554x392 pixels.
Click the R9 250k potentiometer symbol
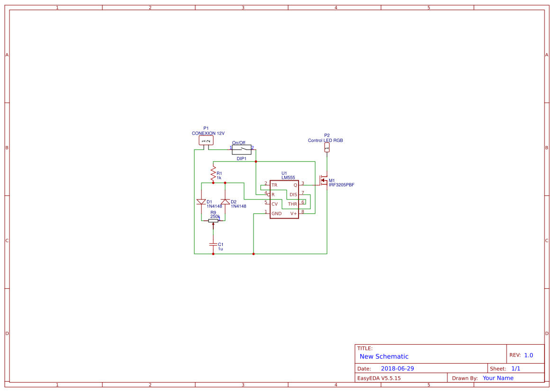point(213,220)
